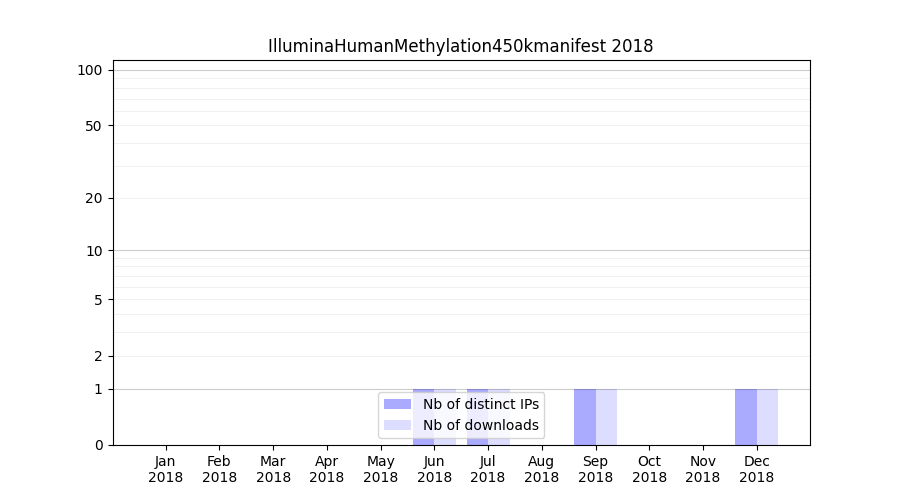The width and height of the screenshot is (900, 500).
Task: Click the May 2018 x-axis label
Action: click(381, 469)
